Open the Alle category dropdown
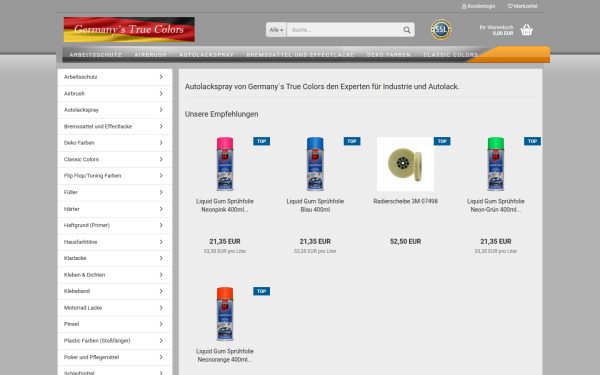This screenshot has width=600, height=375. pos(276,30)
